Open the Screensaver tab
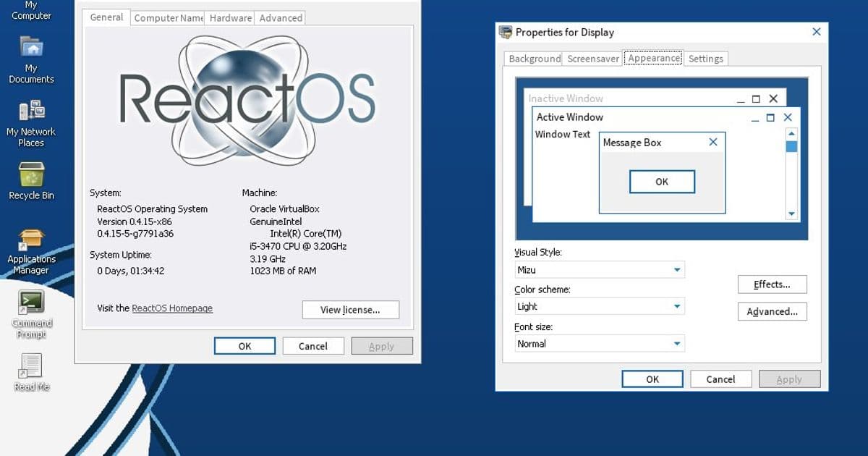 click(592, 58)
